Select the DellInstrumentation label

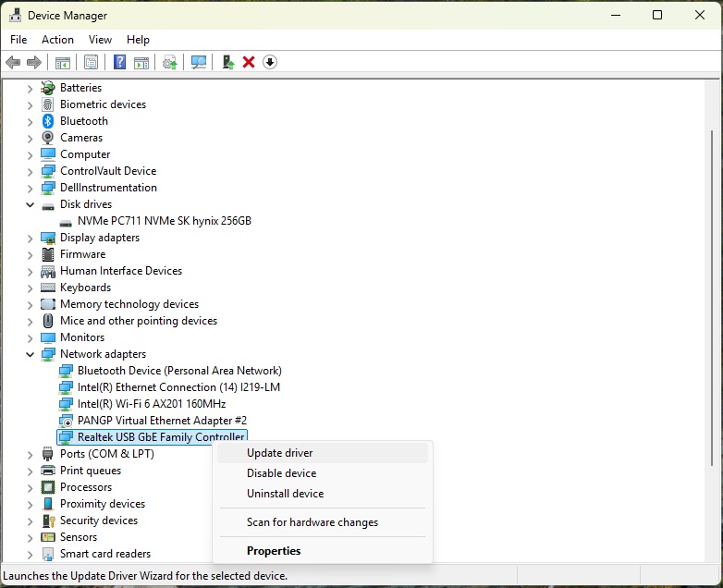108,188
